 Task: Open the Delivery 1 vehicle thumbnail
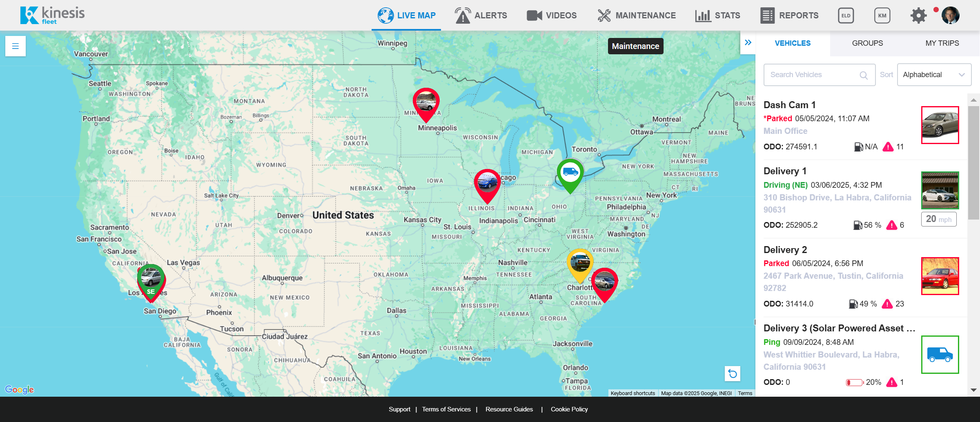coord(940,190)
